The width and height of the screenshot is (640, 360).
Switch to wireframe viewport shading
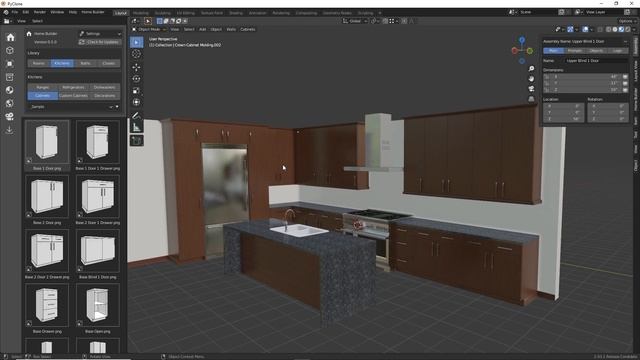(x=609, y=29)
